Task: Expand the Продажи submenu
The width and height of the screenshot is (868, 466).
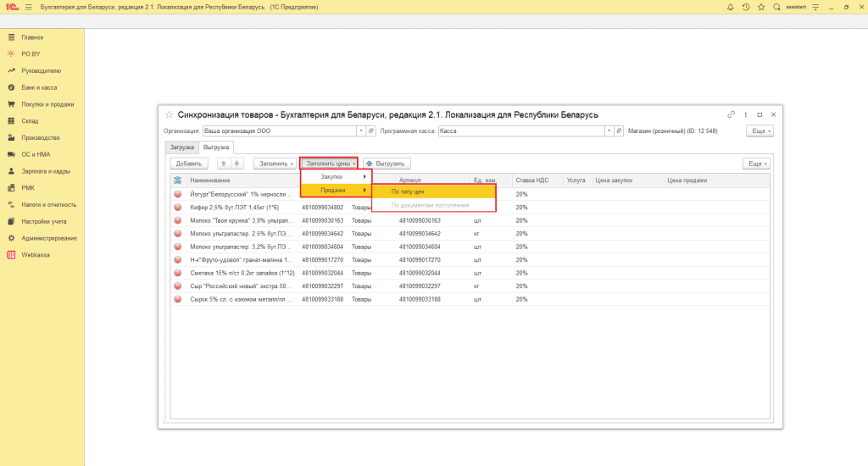Action: coord(336,190)
